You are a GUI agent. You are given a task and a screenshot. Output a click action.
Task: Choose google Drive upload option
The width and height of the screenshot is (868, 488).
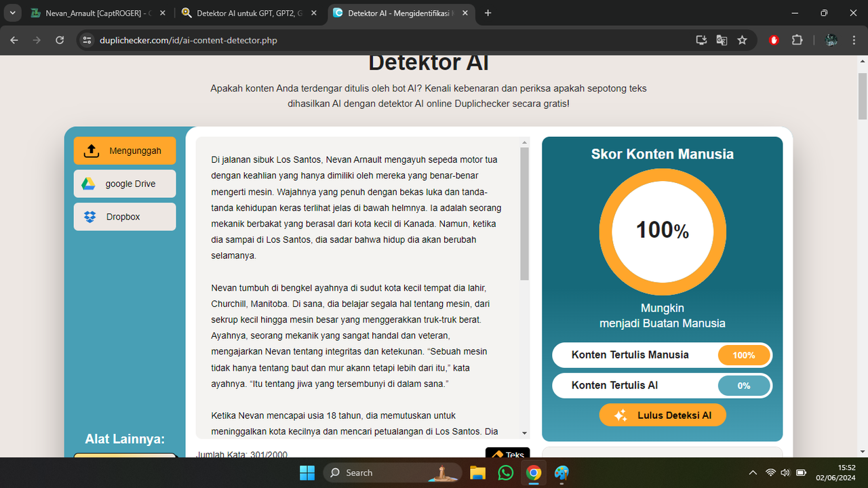point(125,184)
